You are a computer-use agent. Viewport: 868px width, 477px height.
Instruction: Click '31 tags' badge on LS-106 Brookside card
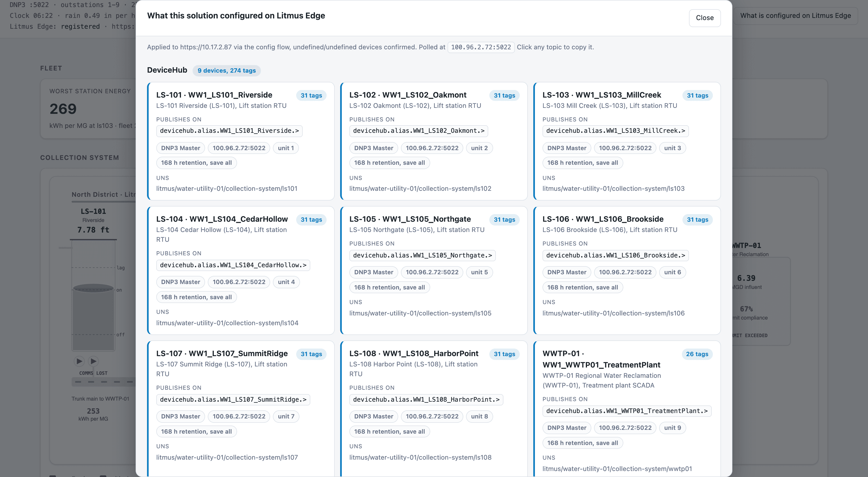point(697,220)
